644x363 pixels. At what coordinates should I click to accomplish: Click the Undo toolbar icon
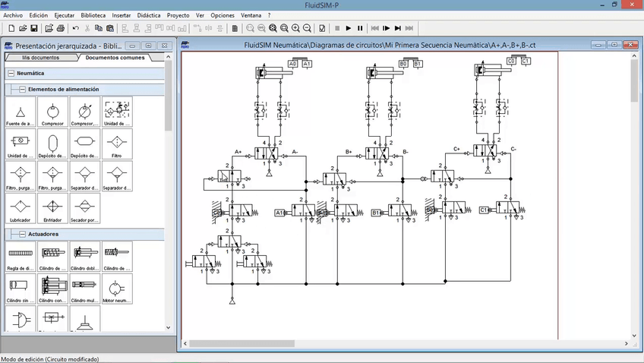[x=75, y=28]
